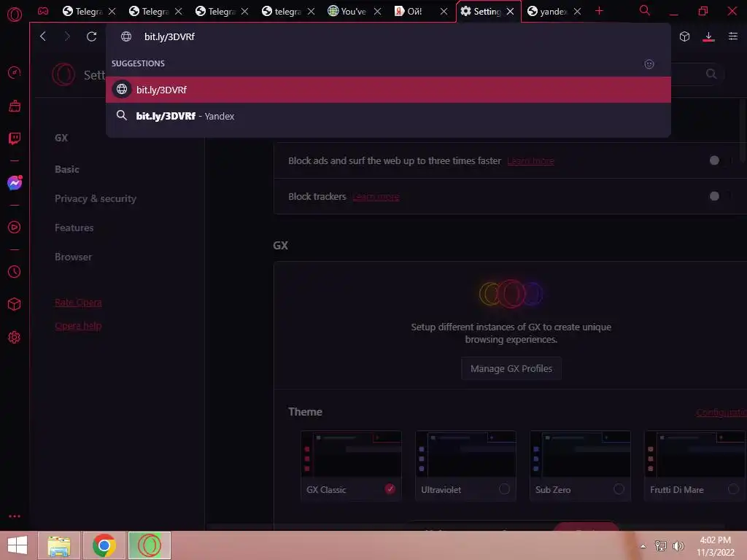Switch to lowercase telegra tab
747x560 pixels.
point(287,12)
